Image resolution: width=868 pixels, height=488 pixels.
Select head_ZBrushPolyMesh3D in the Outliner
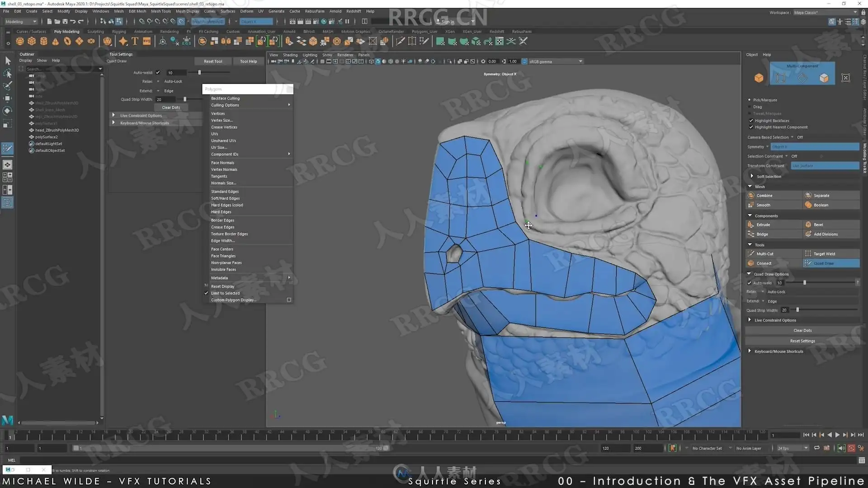pos(57,130)
